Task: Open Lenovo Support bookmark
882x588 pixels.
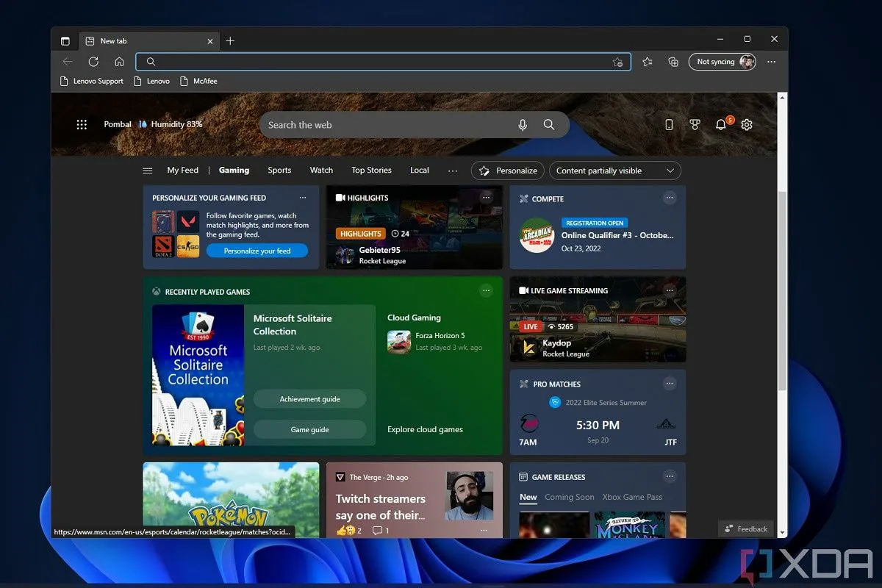Action: (x=92, y=81)
